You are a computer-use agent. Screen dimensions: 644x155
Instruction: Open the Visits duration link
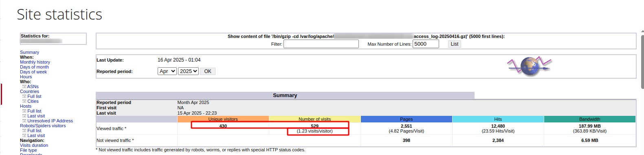coord(34,145)
